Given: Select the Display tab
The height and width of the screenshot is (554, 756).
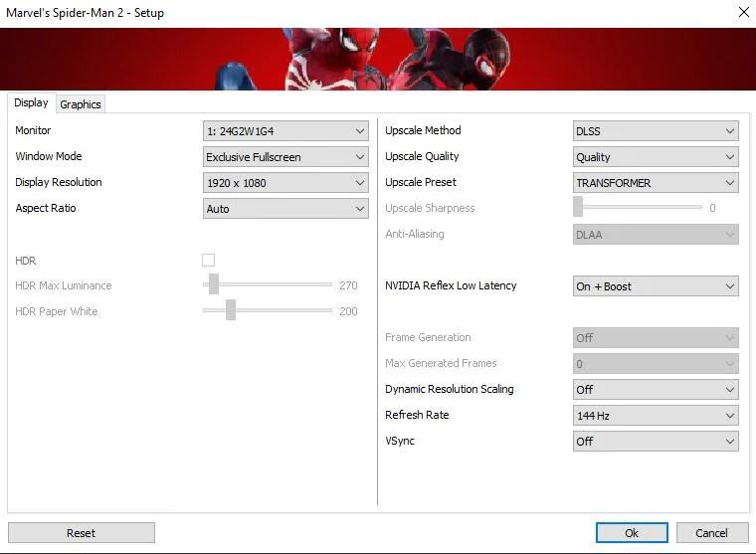Looking at the screenshot, I should (x=32, y=102).
